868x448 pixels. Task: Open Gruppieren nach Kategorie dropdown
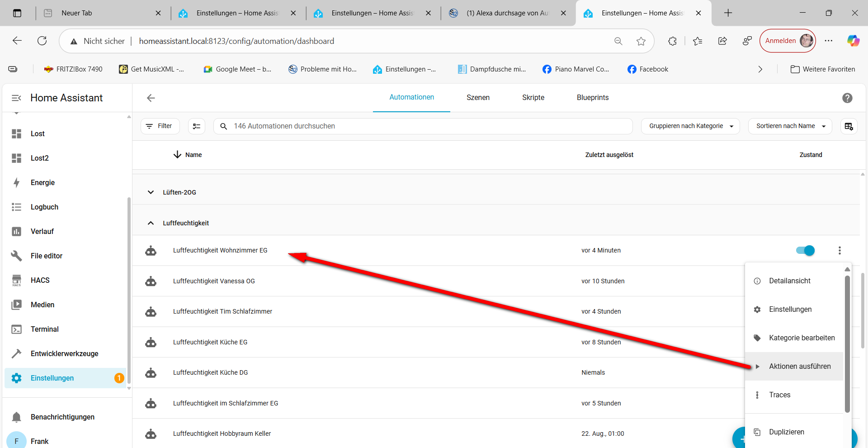tap(690, 126)
